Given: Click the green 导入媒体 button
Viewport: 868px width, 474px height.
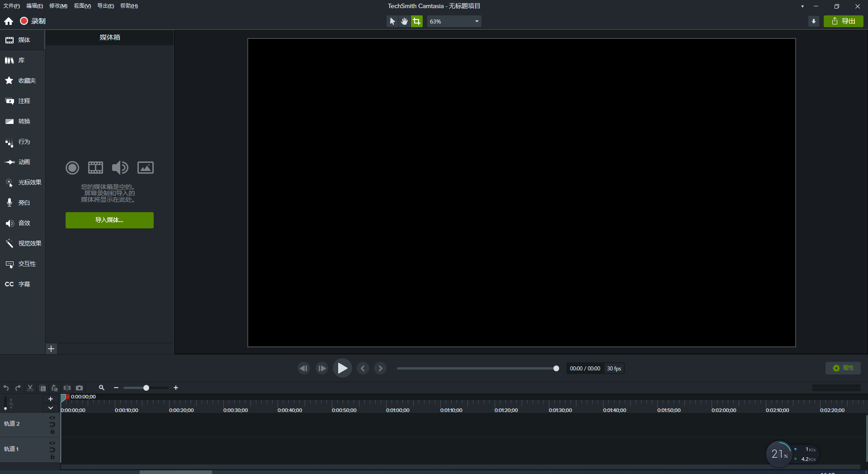Looking at the screenshot, I should [x=109, y=220].
